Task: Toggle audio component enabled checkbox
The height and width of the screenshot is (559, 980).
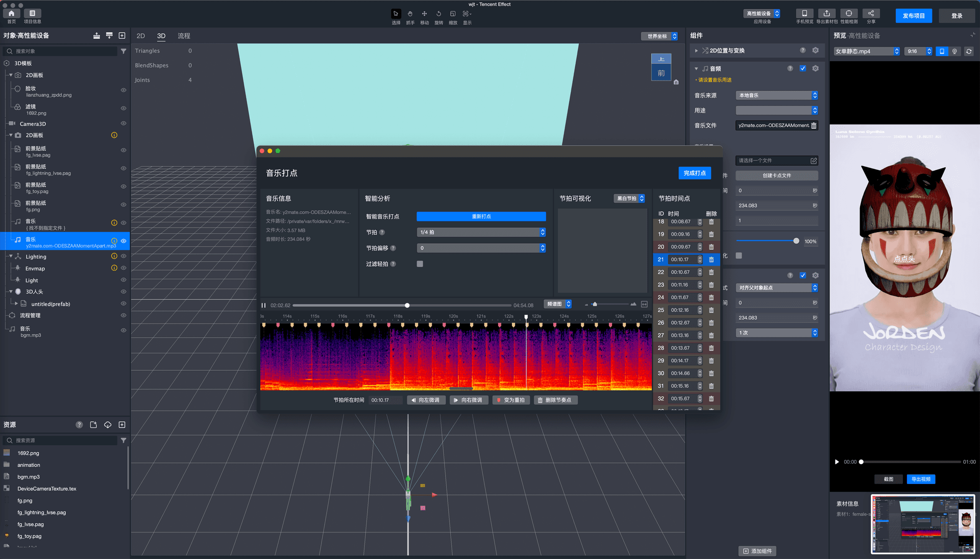Action: click(803, 68)
